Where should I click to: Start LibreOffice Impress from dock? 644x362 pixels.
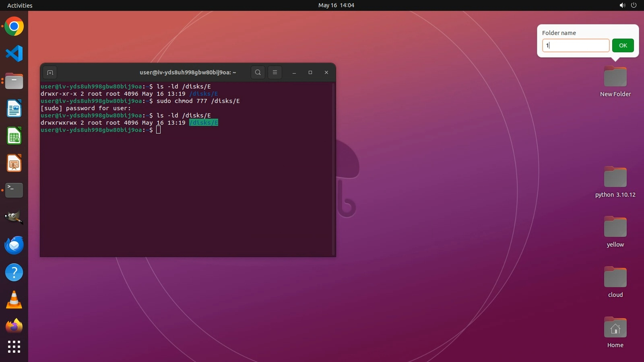tap(14, 163)
